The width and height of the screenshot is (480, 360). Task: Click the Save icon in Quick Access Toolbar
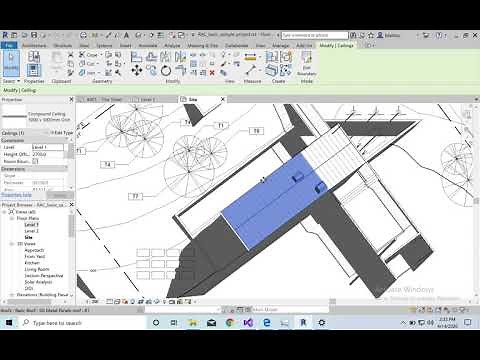(x=34, y=35)
